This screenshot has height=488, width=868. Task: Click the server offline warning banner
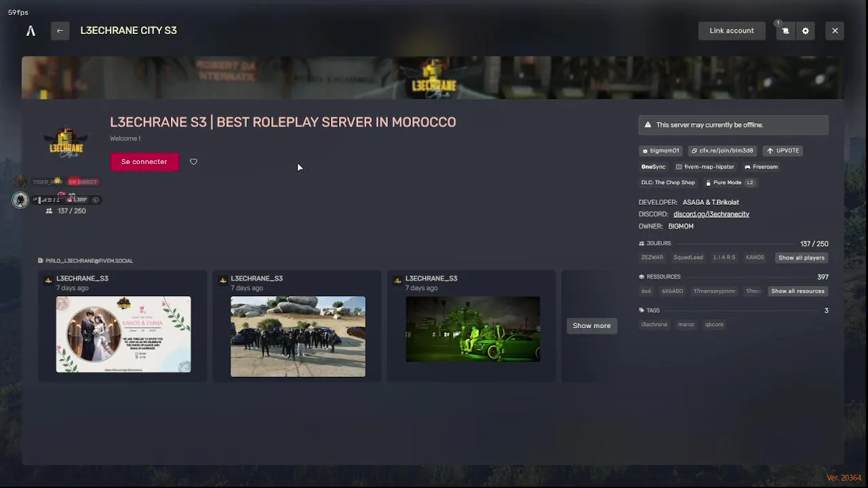coord(734,125)
